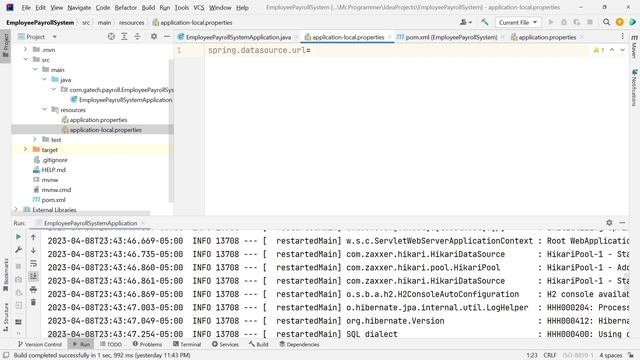Click the Debug bug icon in toolbar
640x360 pixels.
tap(564, 22)
